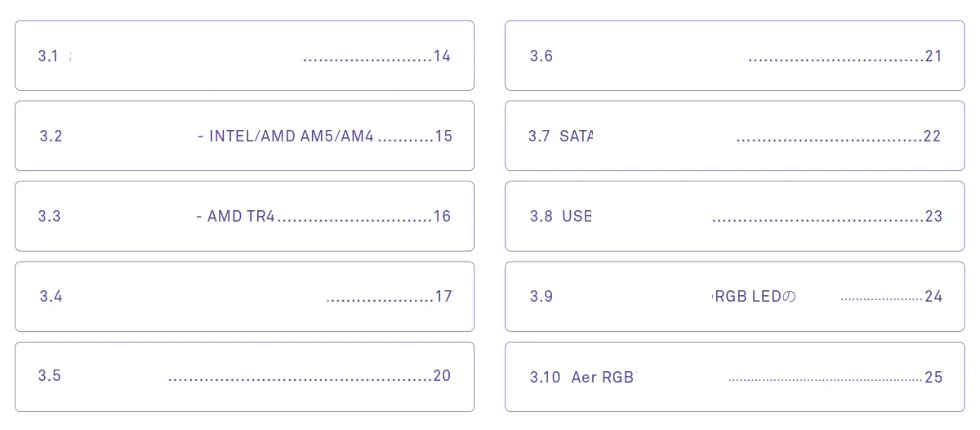Jump to page 21 from contents

[x=933, y=56]
